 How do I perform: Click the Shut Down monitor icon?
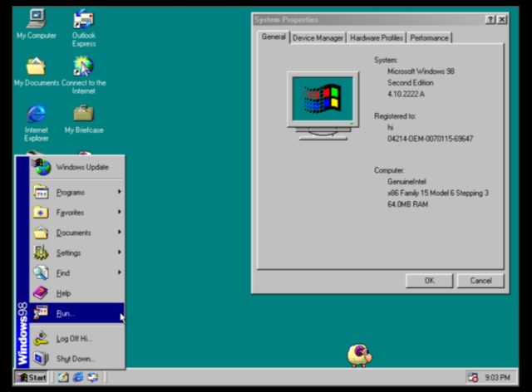click(x=41, y=359)
